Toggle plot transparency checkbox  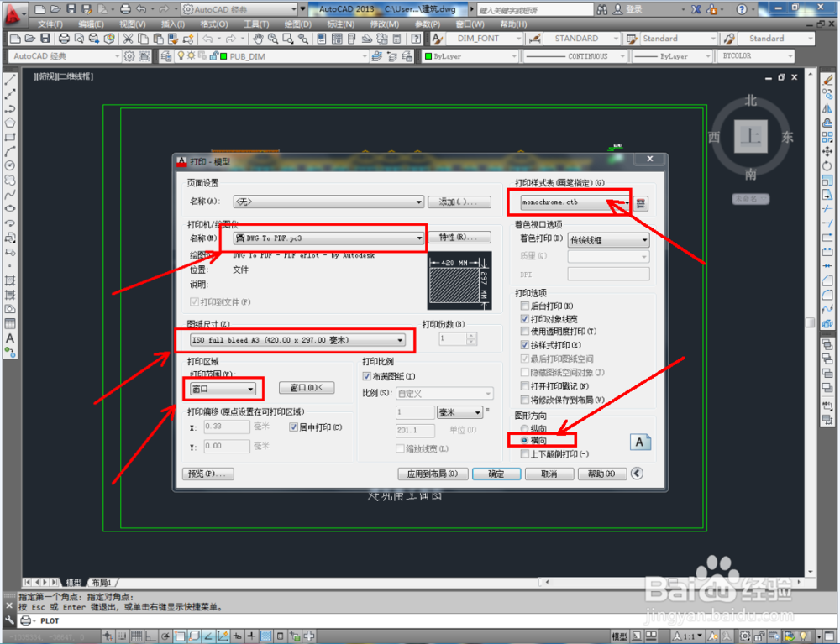[x=524, y=332]
